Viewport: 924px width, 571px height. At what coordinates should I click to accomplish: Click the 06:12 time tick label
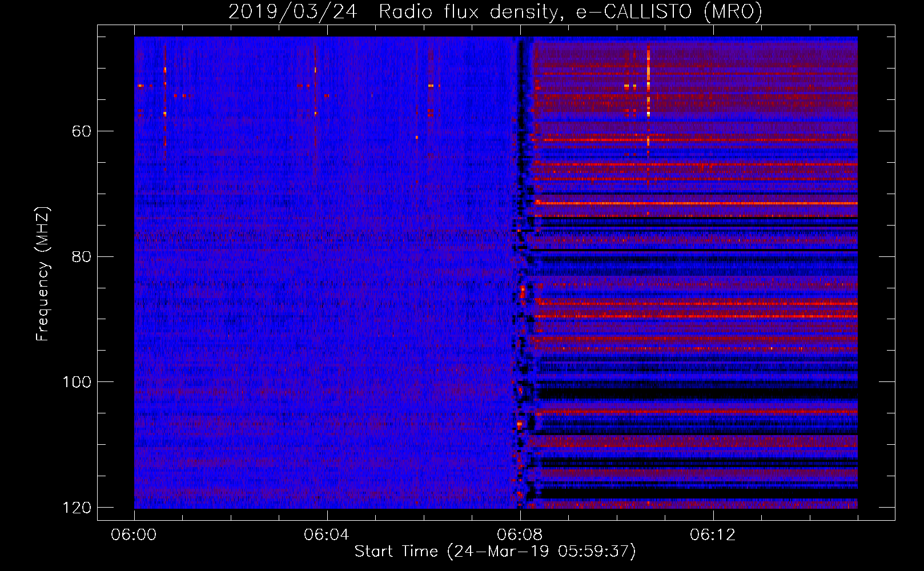click(713, 535)
